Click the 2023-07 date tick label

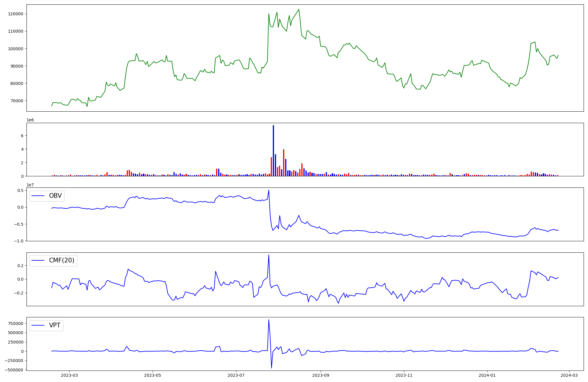pos(236,375)
